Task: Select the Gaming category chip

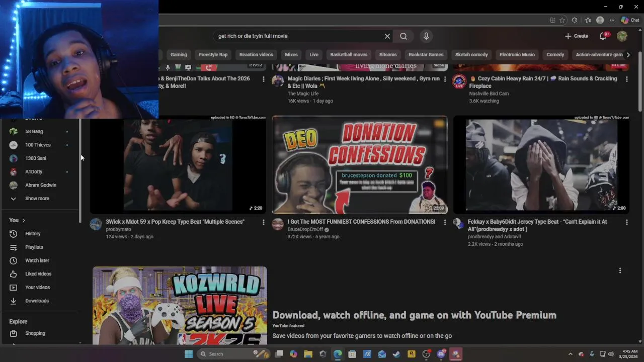Action: click(x=179, y=55)
